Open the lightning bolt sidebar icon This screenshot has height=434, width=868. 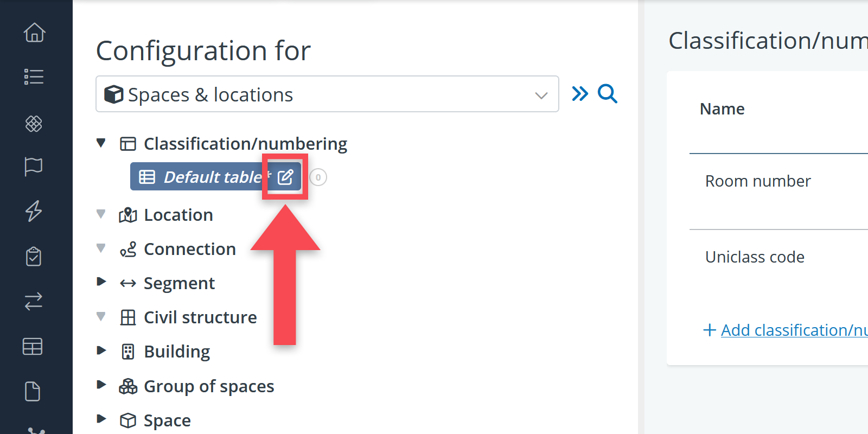[34, 211]
